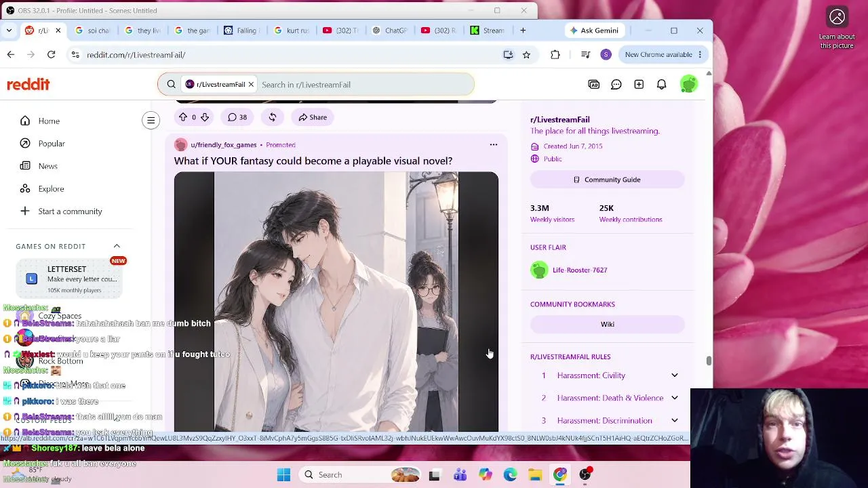
Task: Collapse the Games on Reddit section
Action: coord(117,246)
